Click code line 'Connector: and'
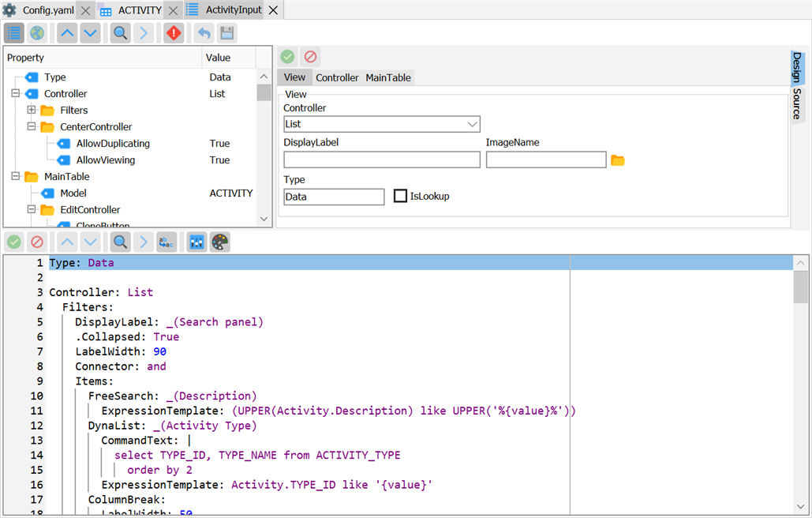 pos(121,366)
